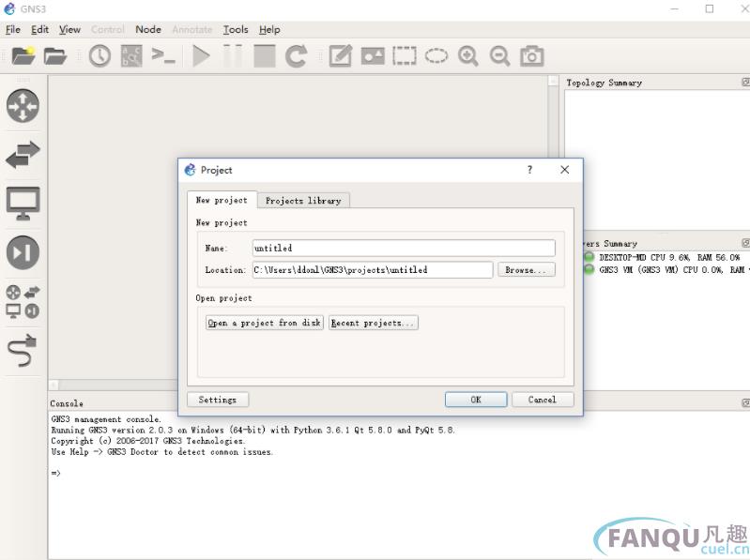The height and width of the screenshot is (560, 750).
Task: Undock the Console panel
Action: pos(745,402)
